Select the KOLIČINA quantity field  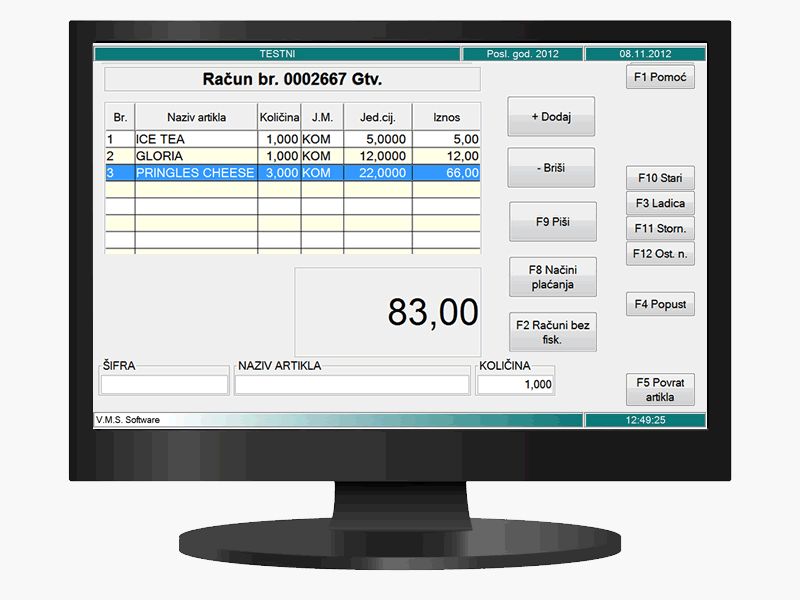(x=516, y=385)
